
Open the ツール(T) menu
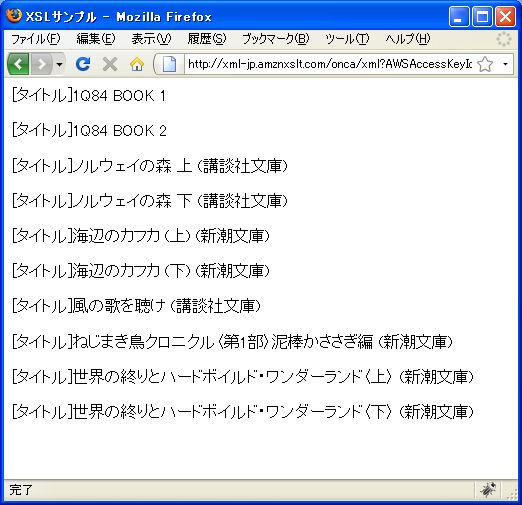tap(347, 39)
